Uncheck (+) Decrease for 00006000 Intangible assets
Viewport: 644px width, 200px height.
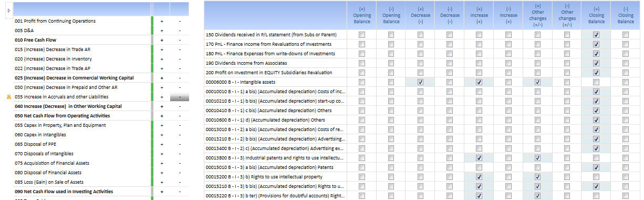(420, 82)
